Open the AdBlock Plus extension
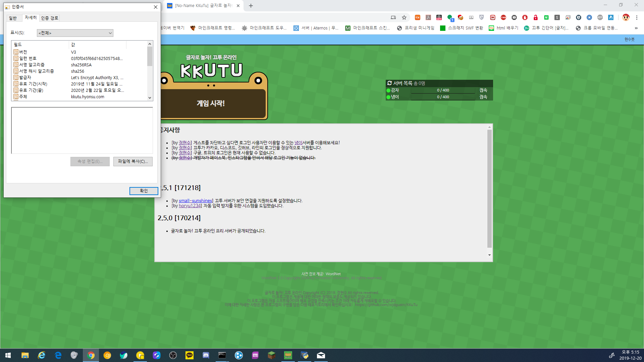Viewport: 644px width, 362px height. 600,17
